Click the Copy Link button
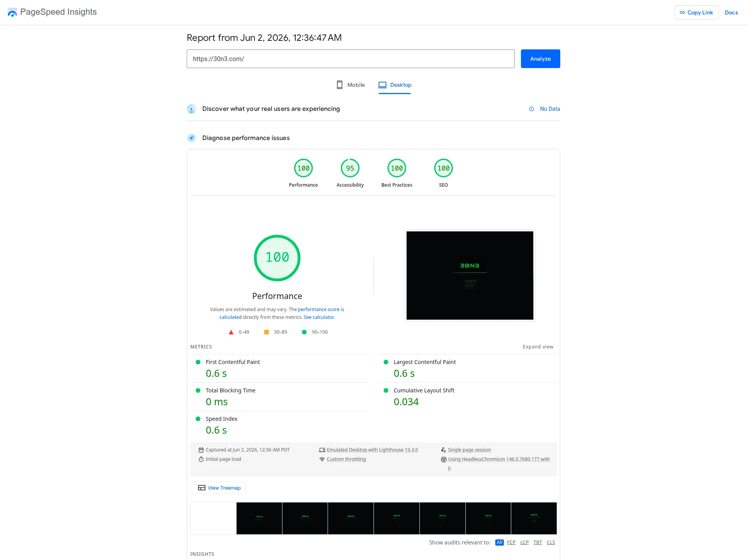The height and width of the screenshot is (560, 747). click(x=696, y=12)
